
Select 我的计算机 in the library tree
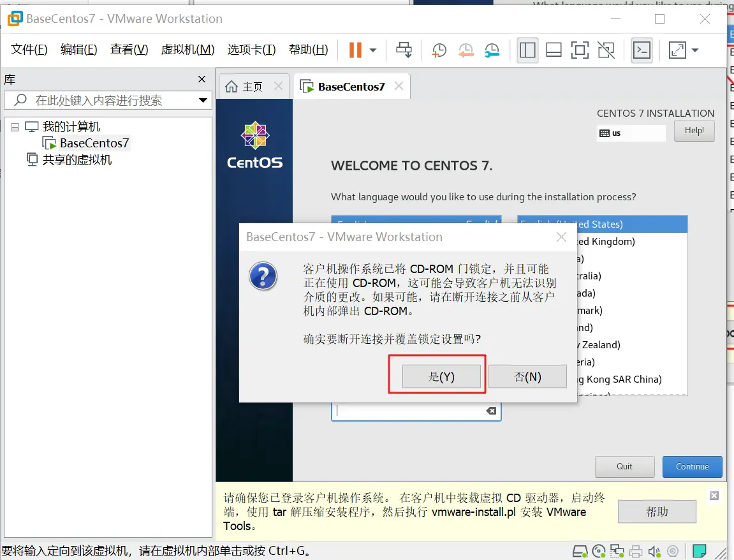coord(71,126)
